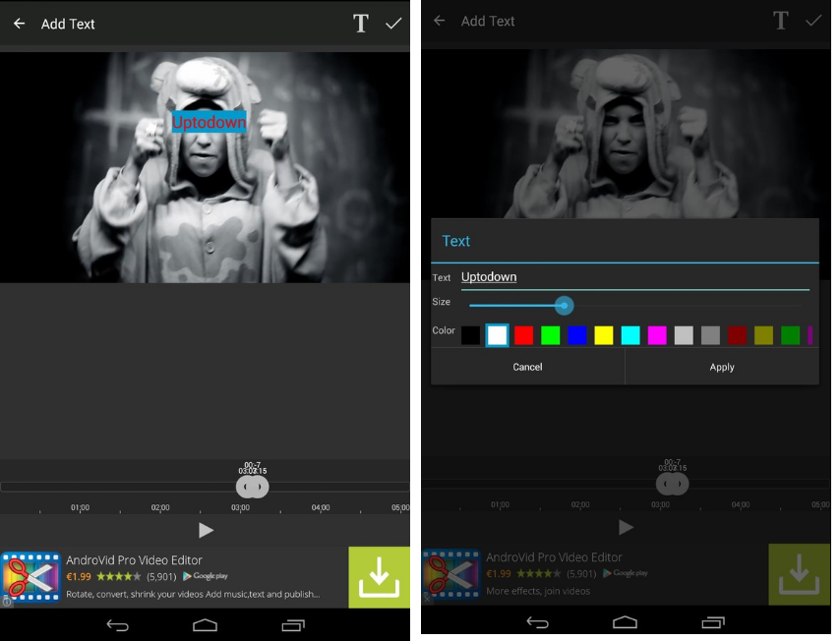Pick the yellow color swatch

pyautogui.click(x=604, y=335)
